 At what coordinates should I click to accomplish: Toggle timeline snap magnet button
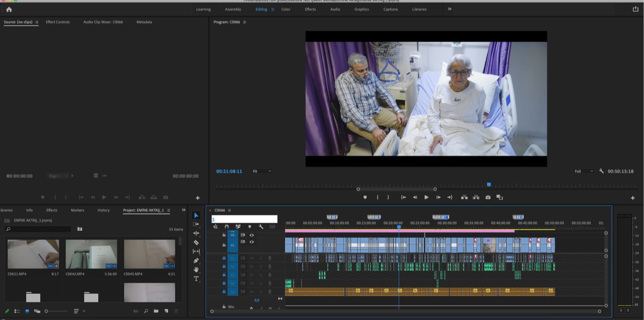pyautogui.click(x=227, y=227)
